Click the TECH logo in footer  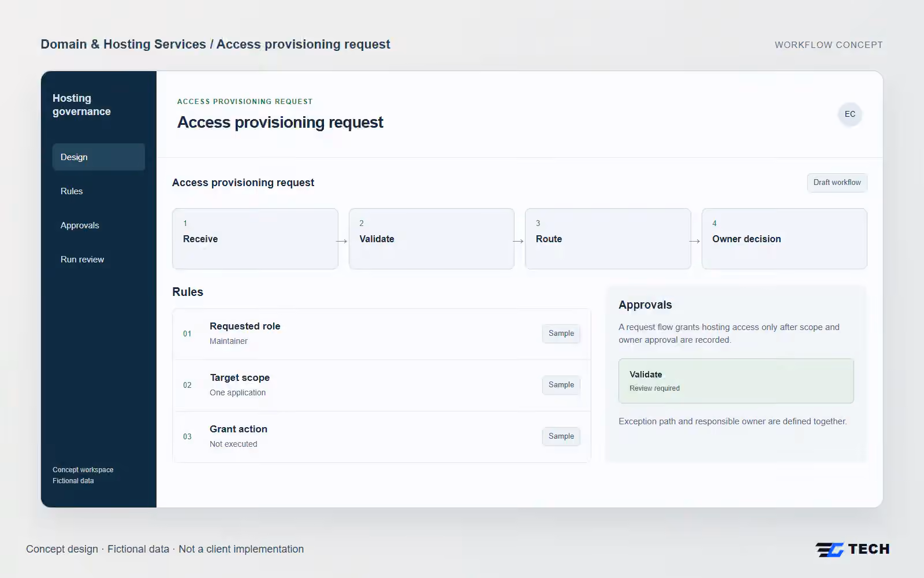[852, 549]
